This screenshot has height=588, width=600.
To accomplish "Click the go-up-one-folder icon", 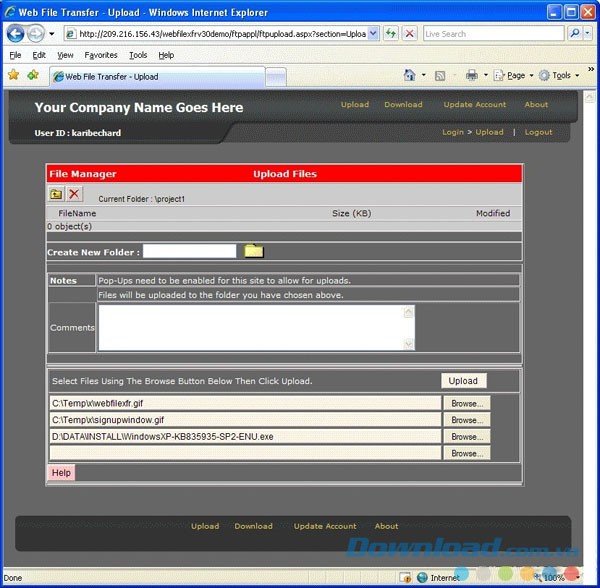I will pos(56,194).
